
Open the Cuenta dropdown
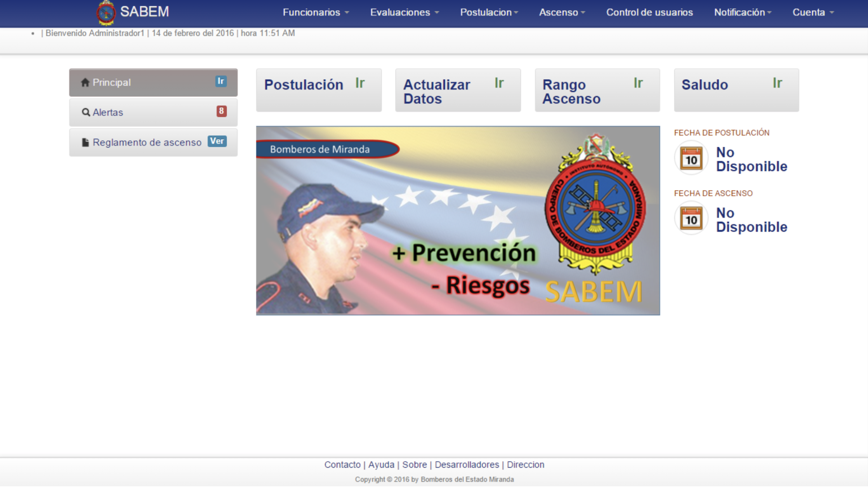[812, 12]
